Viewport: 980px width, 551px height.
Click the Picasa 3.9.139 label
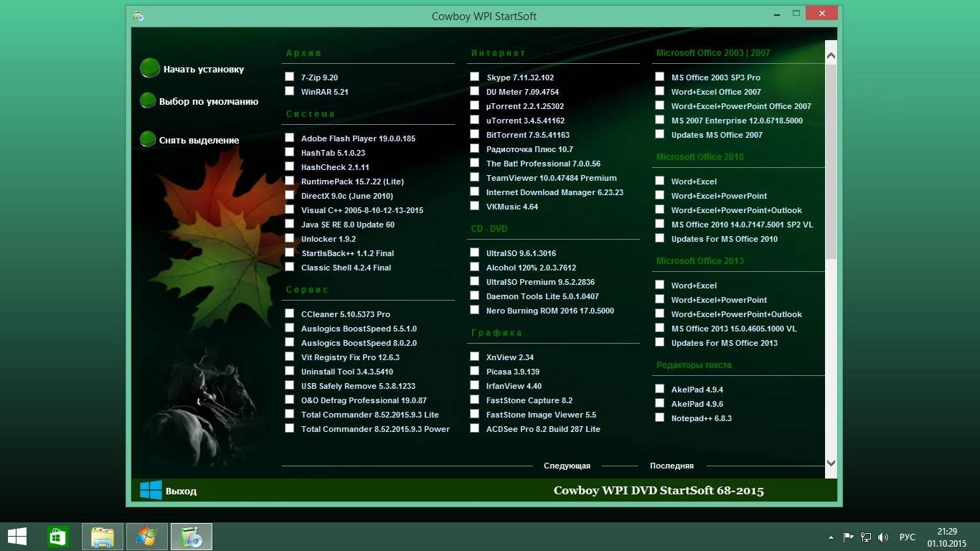[513, 372]
